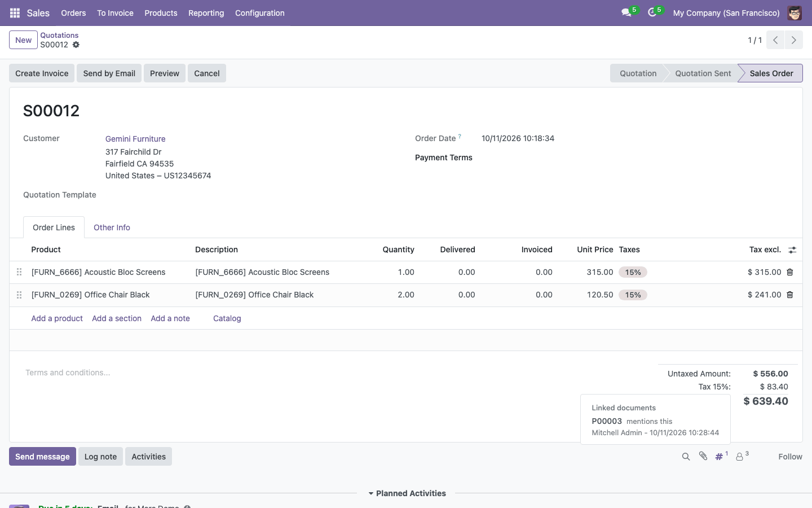812x508 pixels.
Task: Open the activities clock icon
Action: point(652,13)
